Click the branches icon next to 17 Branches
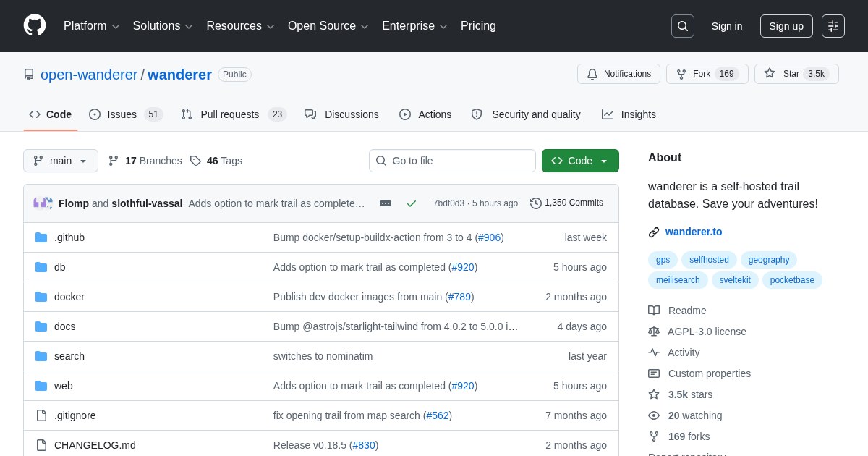The width and height of the screenshot is (868, 456). coord(114,161)
